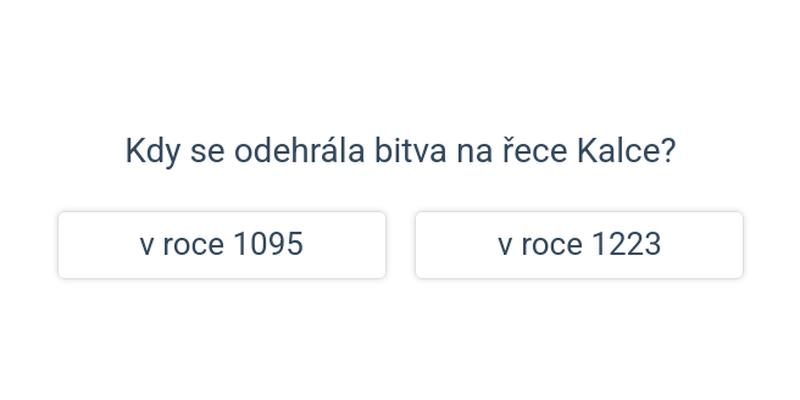Click the question text about bitva na řece Kalce
Image resolution: width=800 pixels, height=400 pixels.
click(400, 151)
